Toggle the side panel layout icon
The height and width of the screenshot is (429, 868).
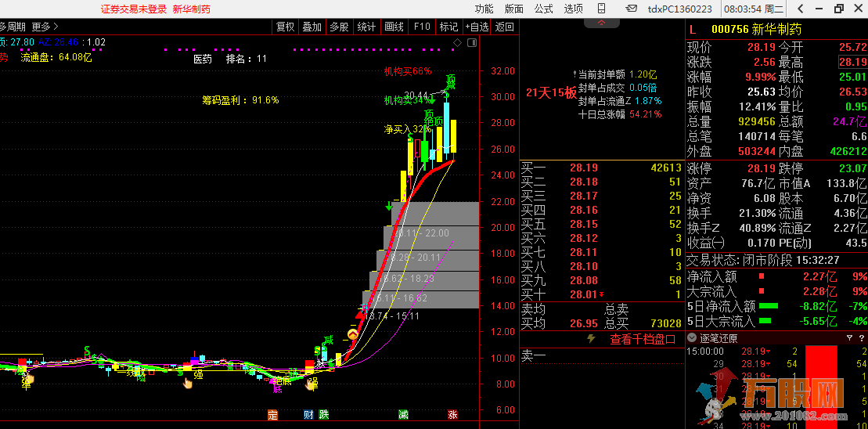coord(472,42)
